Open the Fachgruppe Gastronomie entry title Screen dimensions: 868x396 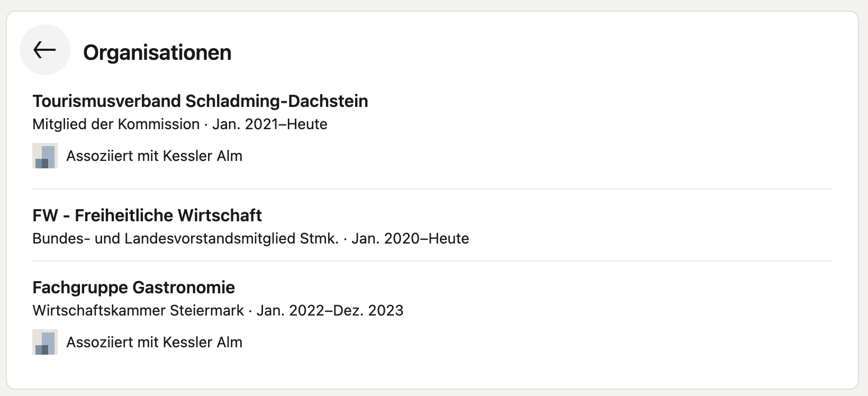[133, 287]
